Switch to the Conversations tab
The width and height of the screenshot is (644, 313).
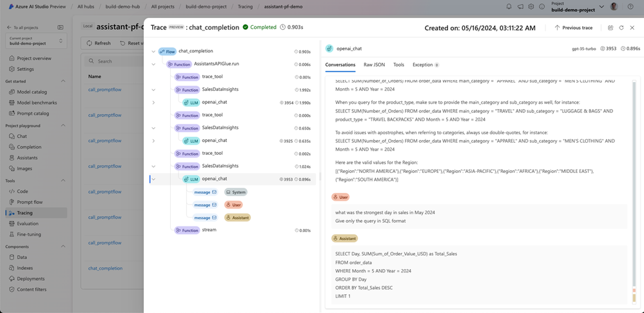pyautogui.click(x=340, y=65)
